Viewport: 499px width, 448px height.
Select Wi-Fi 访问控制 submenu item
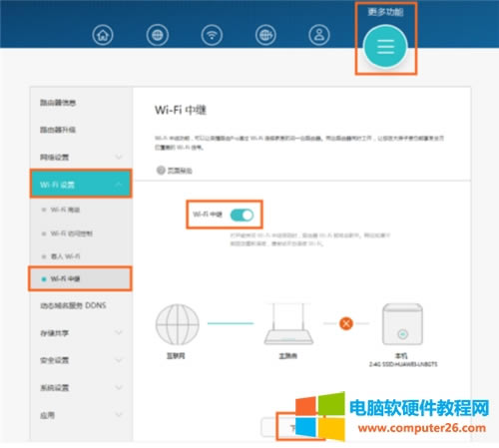(71, 233)
